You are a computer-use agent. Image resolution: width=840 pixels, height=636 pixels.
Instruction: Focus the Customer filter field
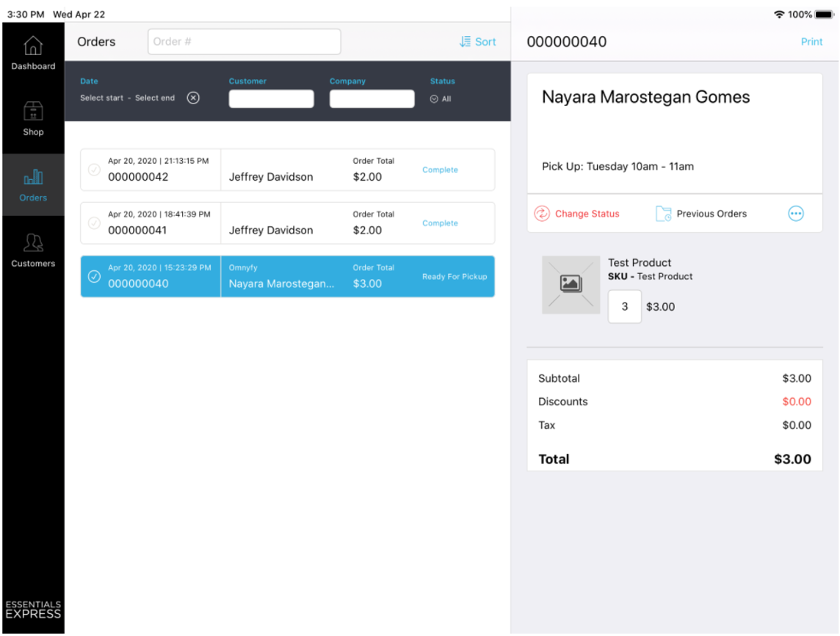[x=271, y=99]
